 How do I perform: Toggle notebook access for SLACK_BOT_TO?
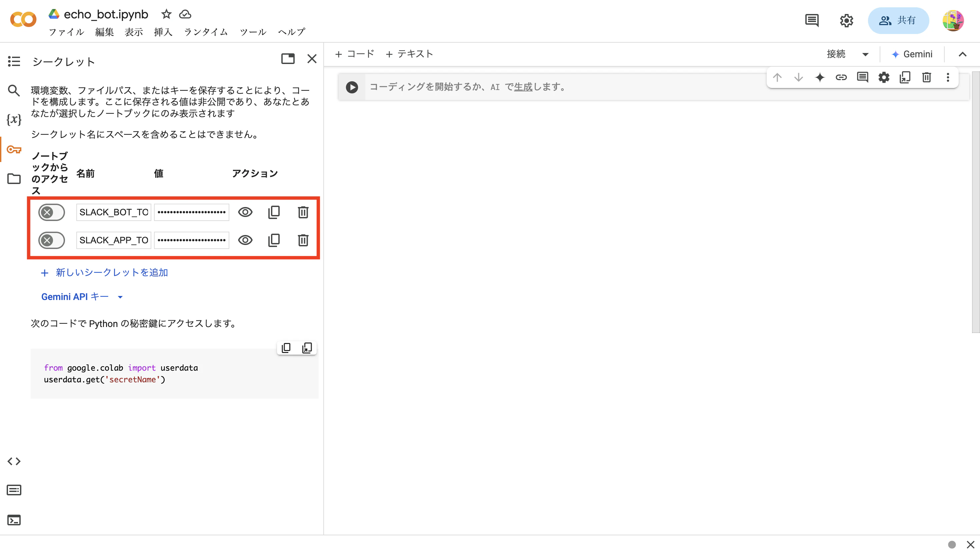(x=52, y=212)
